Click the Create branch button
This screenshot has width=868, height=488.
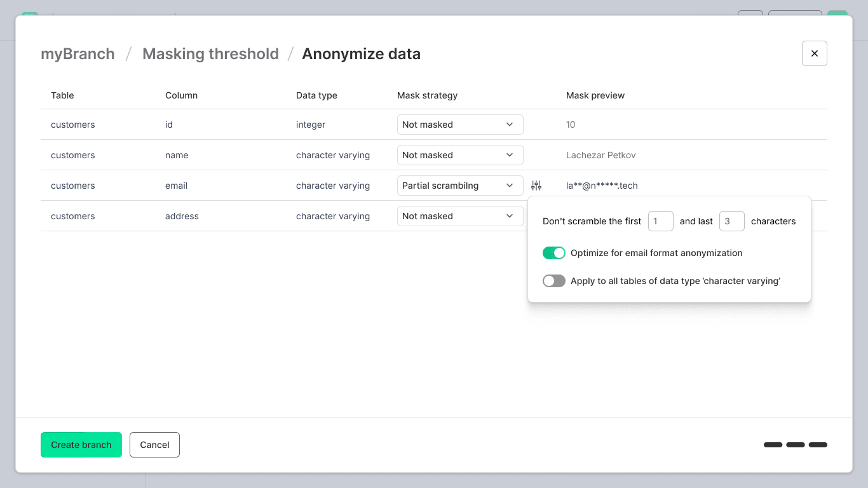tap(81, 445)
